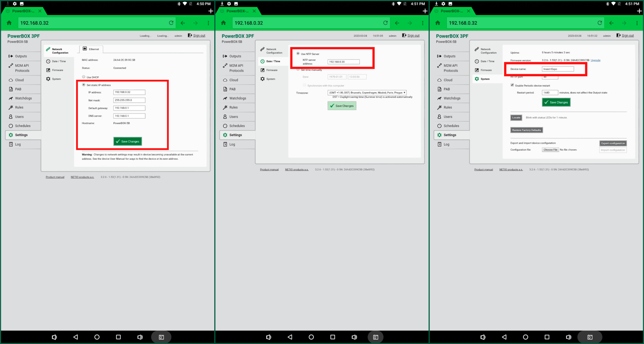Click the Net mask input field
This screenshot has width=644, height=344.
click(129, 100)
